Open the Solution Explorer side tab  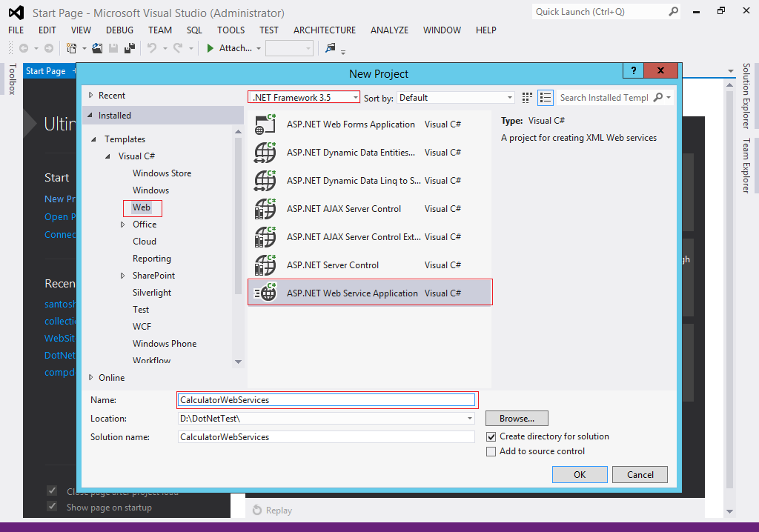(x=746, y=96)
